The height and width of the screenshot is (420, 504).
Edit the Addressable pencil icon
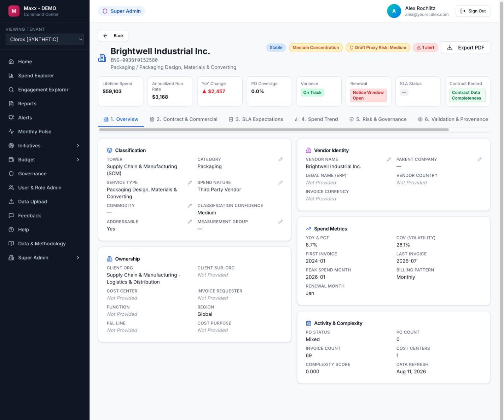coord(190,222)
